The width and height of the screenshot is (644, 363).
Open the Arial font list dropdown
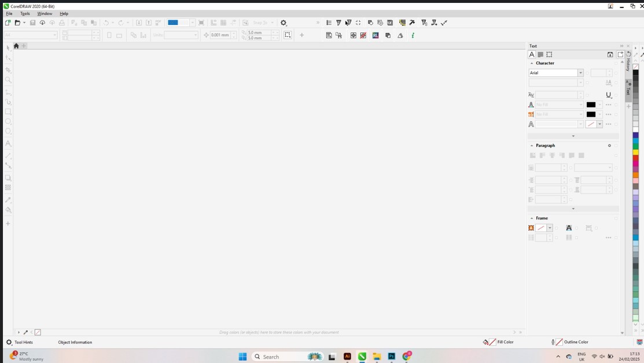click(580, 73)
